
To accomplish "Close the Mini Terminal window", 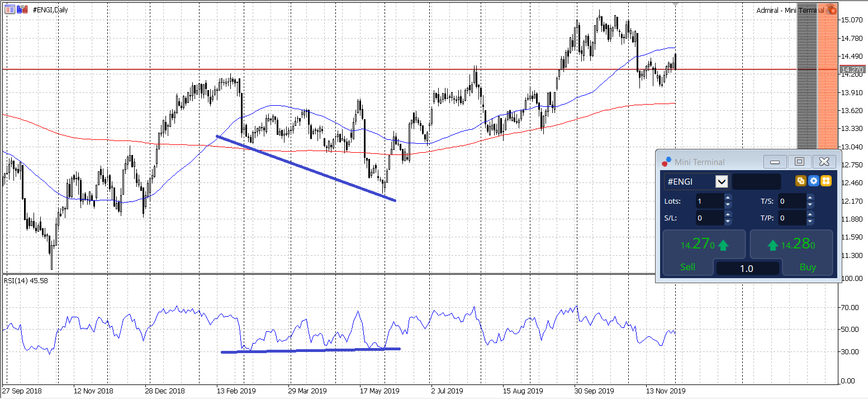I will click(x=824, y=162).
